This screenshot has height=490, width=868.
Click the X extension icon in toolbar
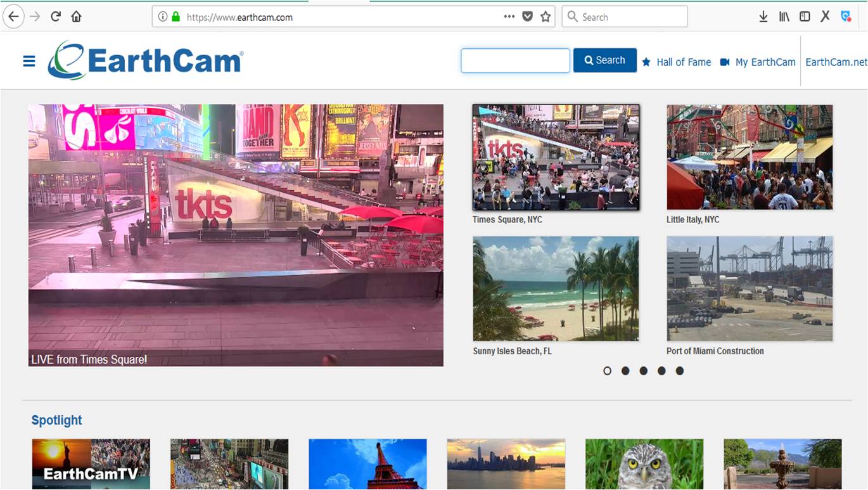pyautogui.click(x=825, y=17)
